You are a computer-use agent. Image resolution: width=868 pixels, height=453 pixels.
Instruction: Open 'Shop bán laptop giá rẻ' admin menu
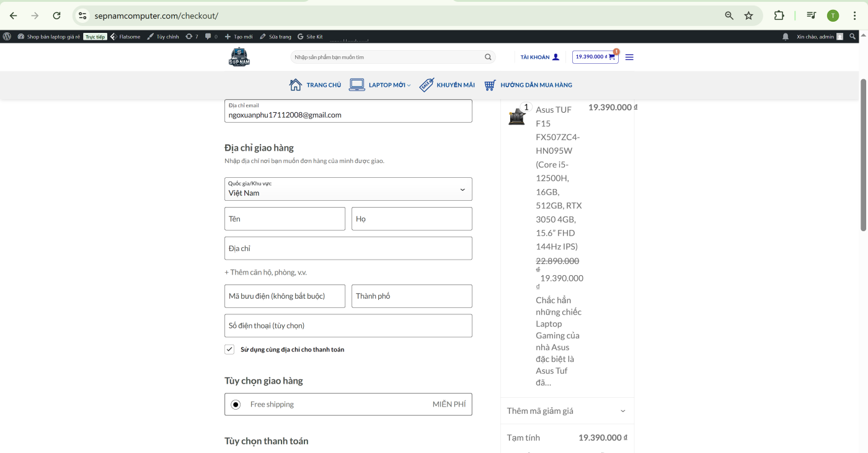(48, 37)
